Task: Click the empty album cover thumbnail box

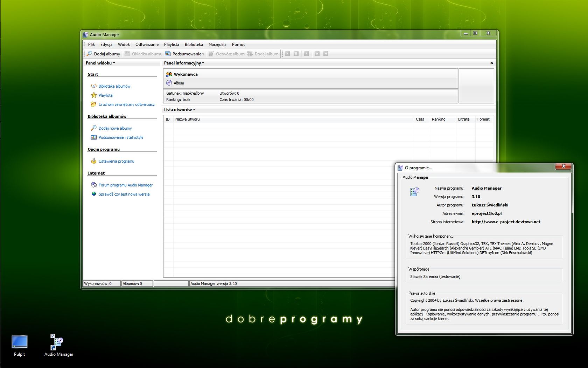Action: coord(476,86)
